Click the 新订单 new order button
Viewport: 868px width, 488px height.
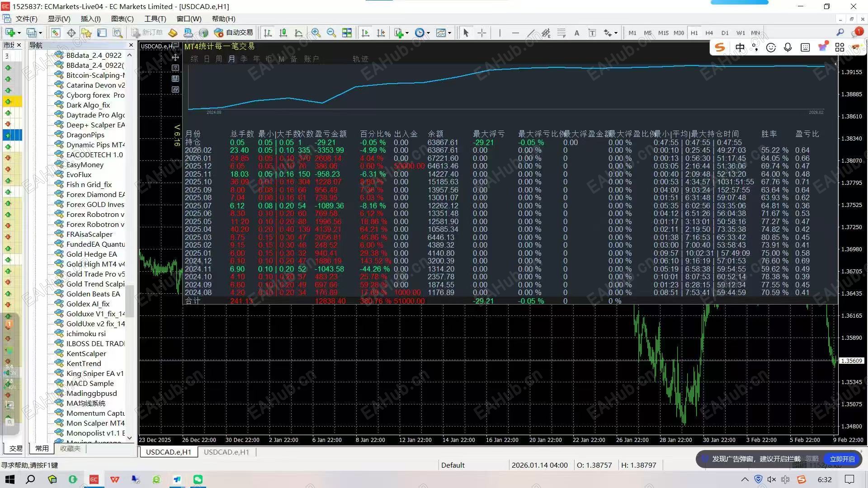[x=147, y=33]
